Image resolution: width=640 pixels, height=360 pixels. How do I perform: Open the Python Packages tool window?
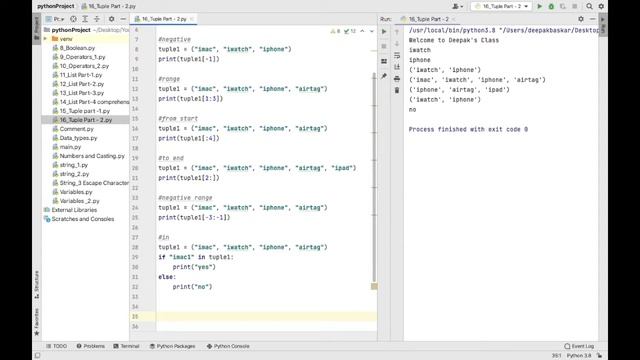pos(172,346)
